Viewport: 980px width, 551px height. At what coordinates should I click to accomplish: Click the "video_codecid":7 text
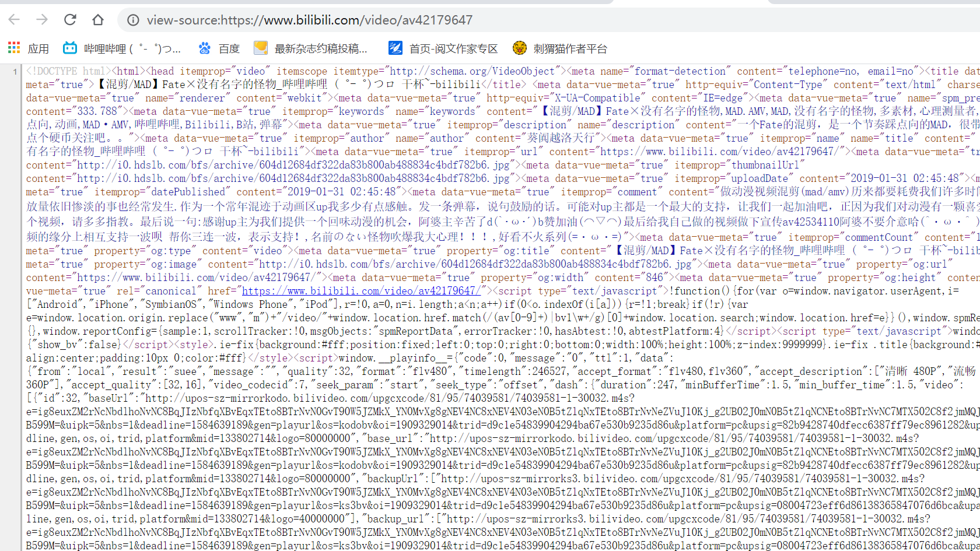click(x=261, y=385)
